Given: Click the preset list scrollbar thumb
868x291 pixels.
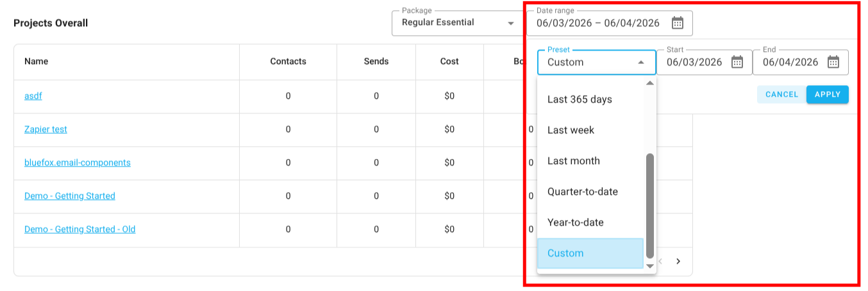Looking at the screenshot, I should pyautogui.click(x=650, y=205).
